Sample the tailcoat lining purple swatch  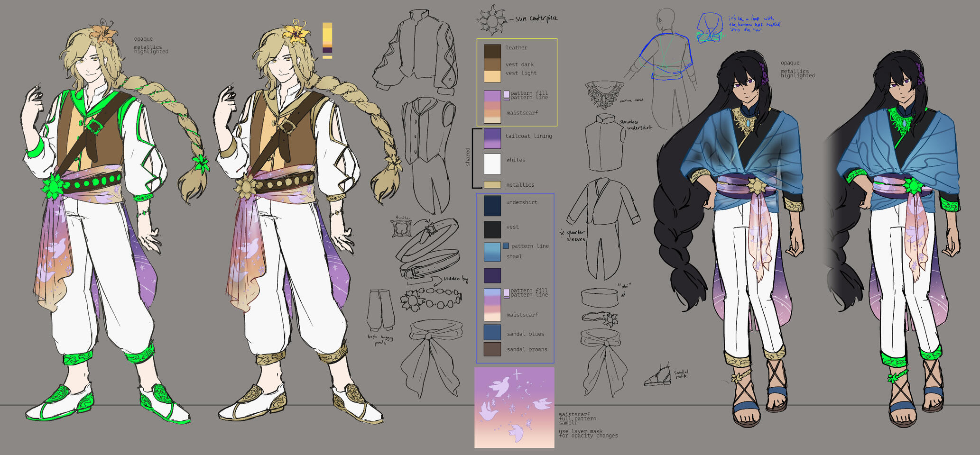492,138
